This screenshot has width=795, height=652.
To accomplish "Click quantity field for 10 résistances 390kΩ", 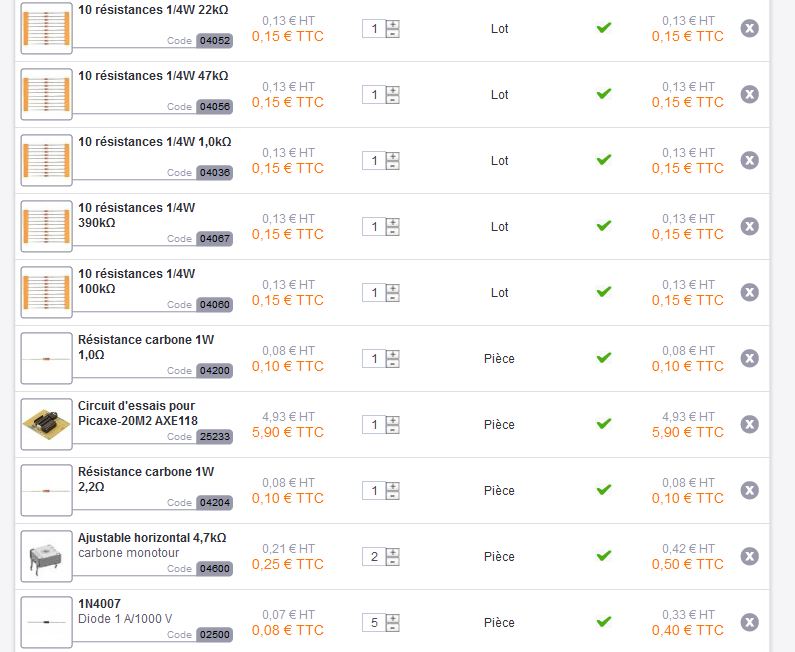I will 373,227.
